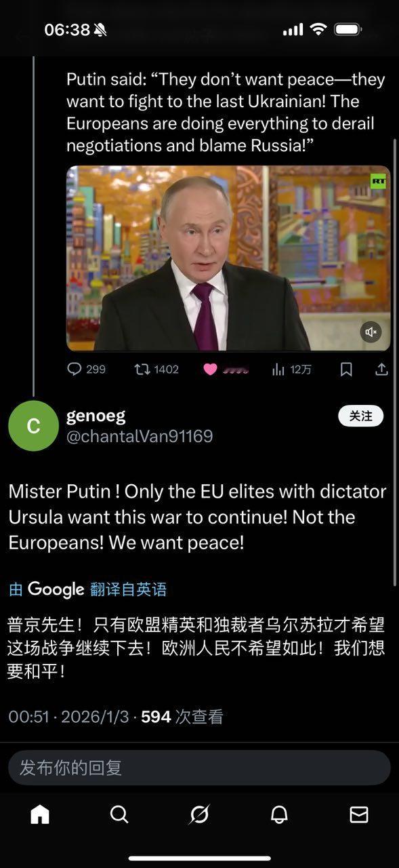Open genoeg's green profile avatar

tap(33, 426)
